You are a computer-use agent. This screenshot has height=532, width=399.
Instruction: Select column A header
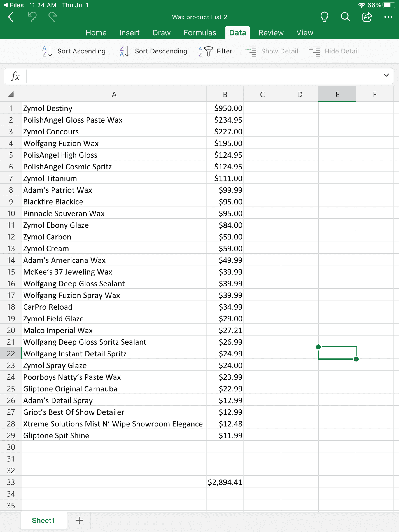click(114, 94)
